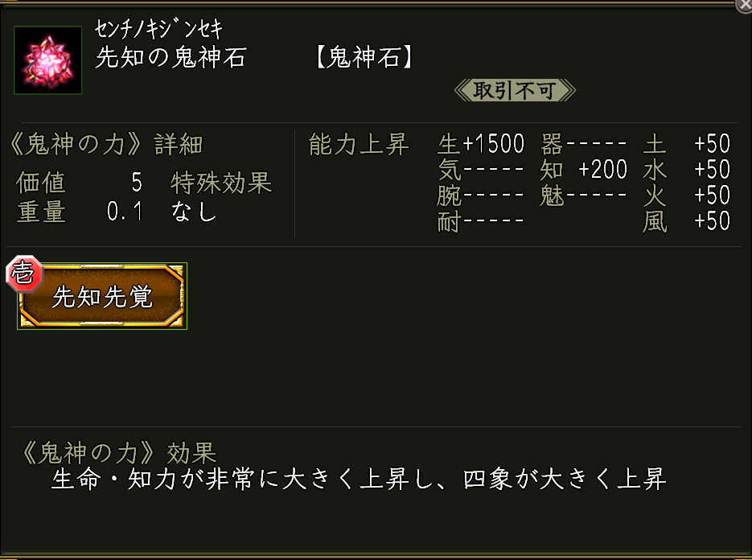This screenshot has height=560, width=752.
Task: Select the 先知先覚 skill button
Action: [x=102, y=297]
